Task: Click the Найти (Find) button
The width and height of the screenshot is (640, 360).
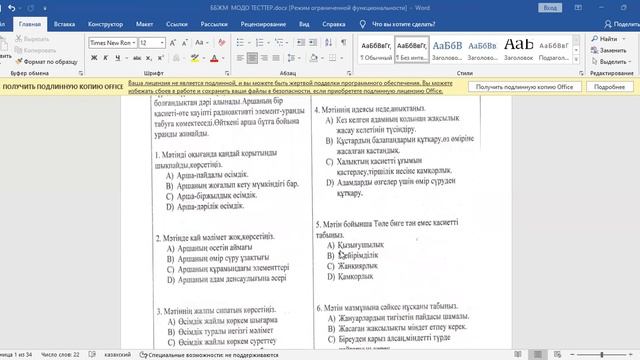Action: click(608, 39)
